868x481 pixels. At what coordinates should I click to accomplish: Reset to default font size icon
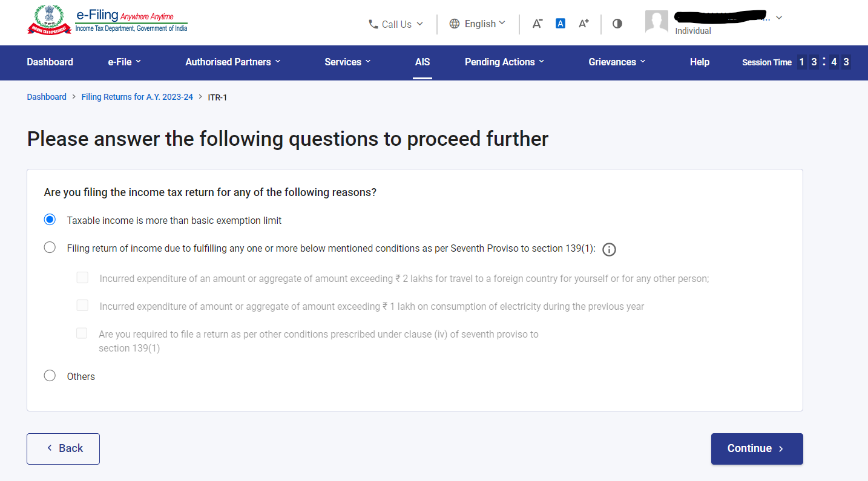(561, 24)
